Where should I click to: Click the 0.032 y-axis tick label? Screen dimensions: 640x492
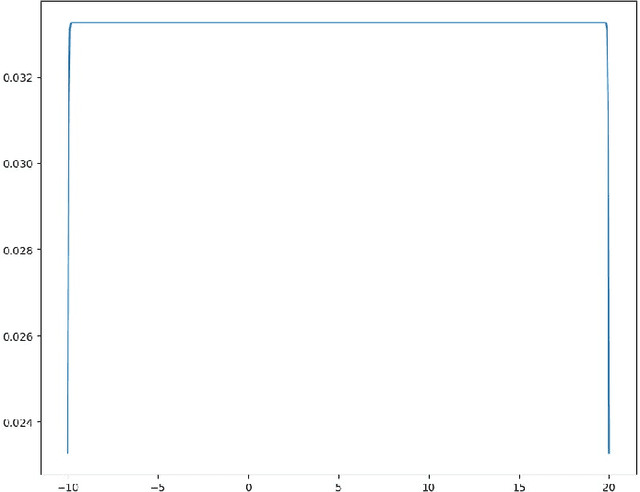click(16, 77)
